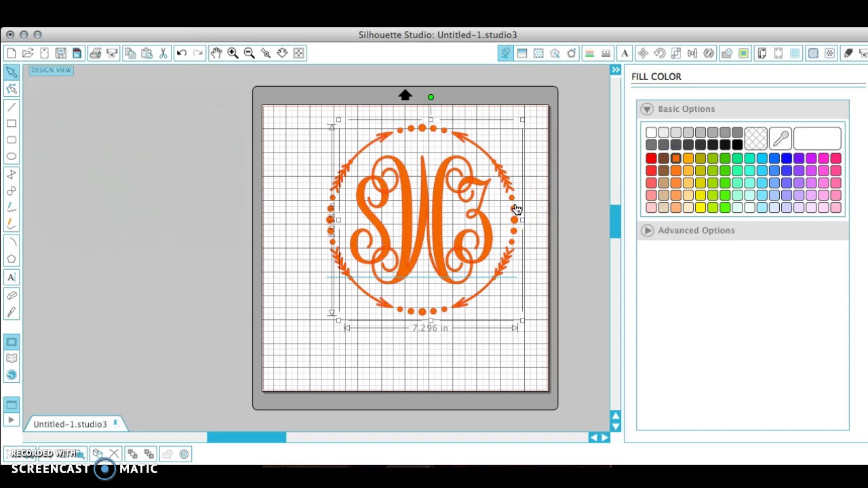
Task: Pick the bright red fill swatch
Action: click(x=651, y=159)
